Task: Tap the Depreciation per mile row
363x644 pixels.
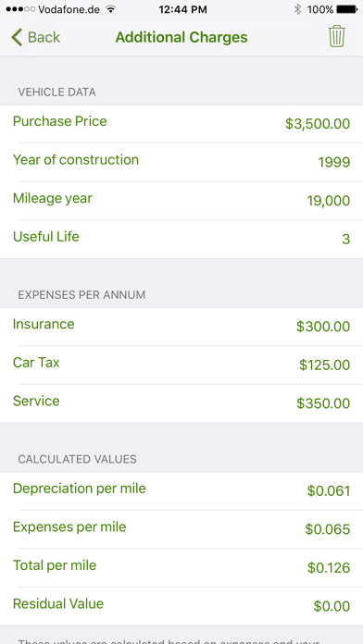Action: (181, 490)
